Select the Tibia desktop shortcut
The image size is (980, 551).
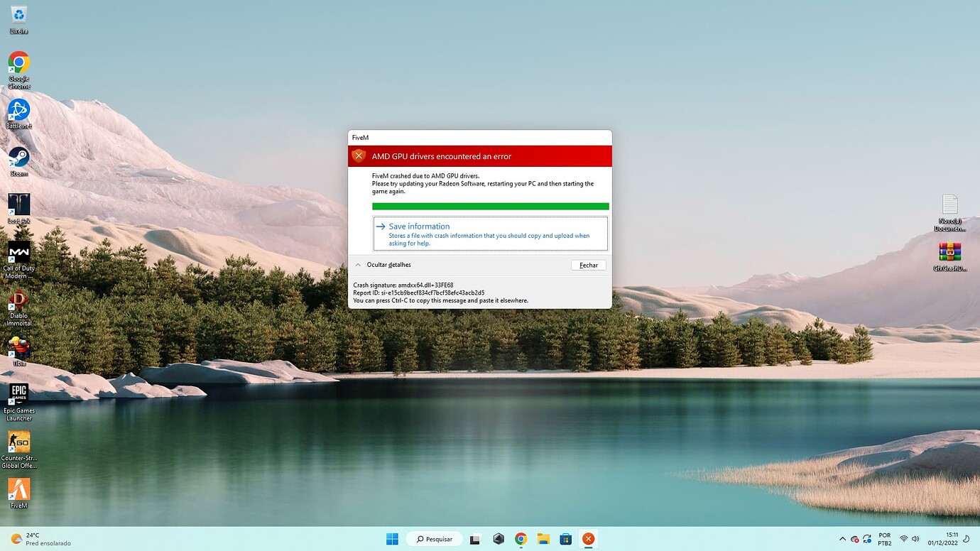[x=19, y=351]
